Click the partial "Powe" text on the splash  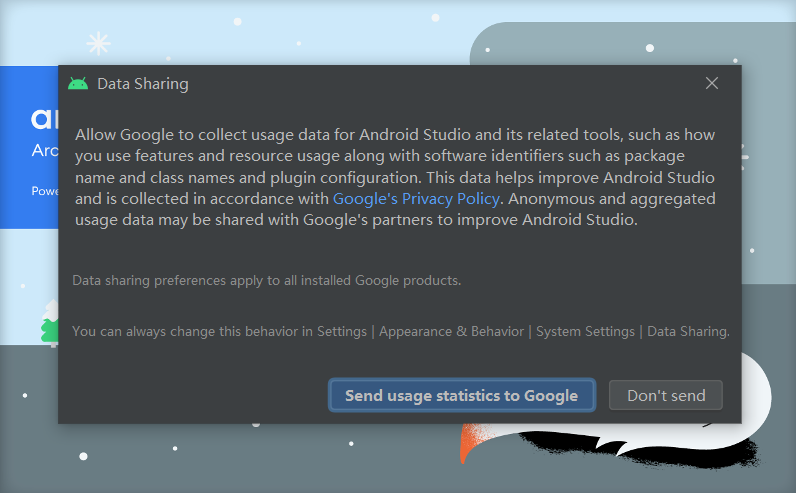pyautogui.click(x=44, y=191)
